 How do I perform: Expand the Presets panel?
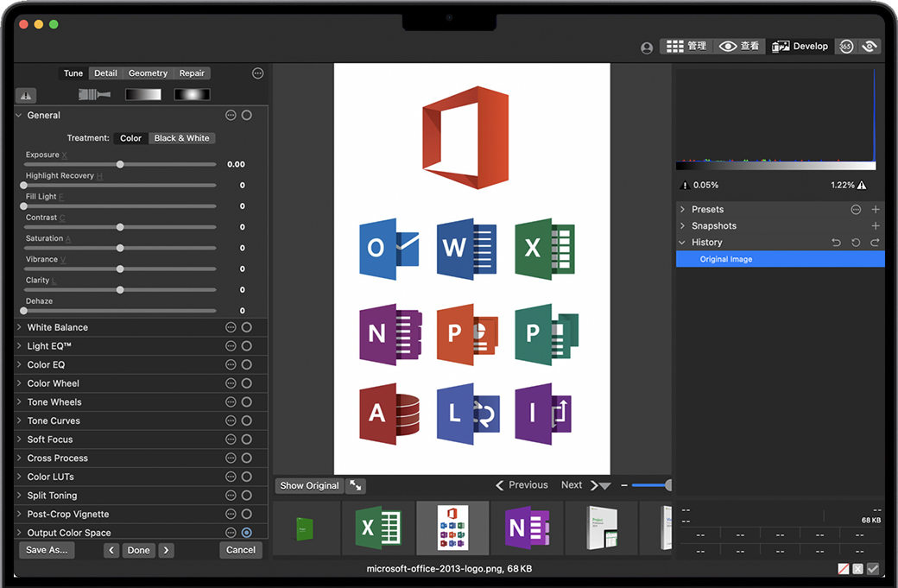tap(682, 210)
